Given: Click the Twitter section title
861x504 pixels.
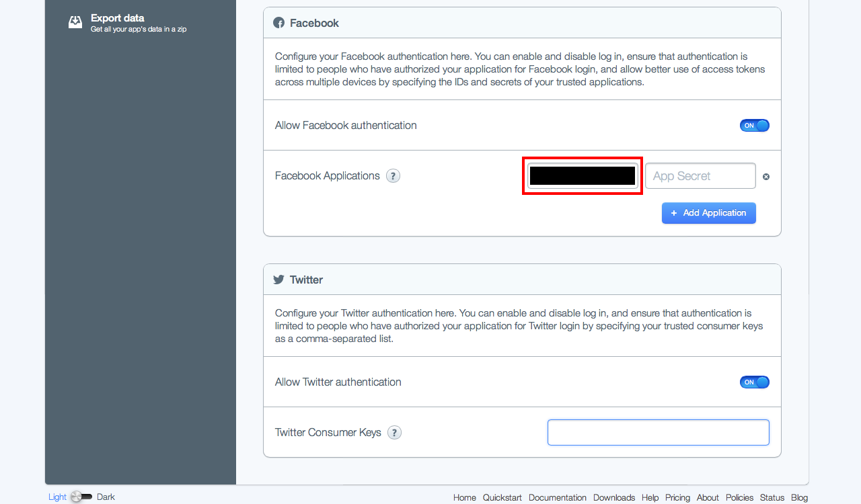Looking at the screenshot, I should [306, 280].
